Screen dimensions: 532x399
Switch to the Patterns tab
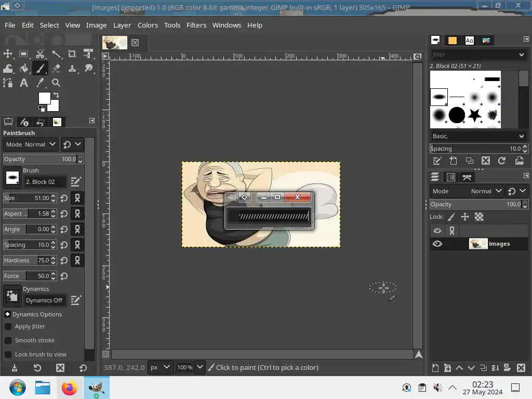pyautogui.click(x=453, y=41)
